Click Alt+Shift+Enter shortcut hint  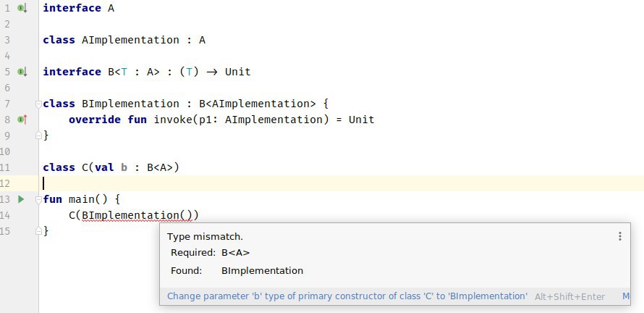[569, 296]
